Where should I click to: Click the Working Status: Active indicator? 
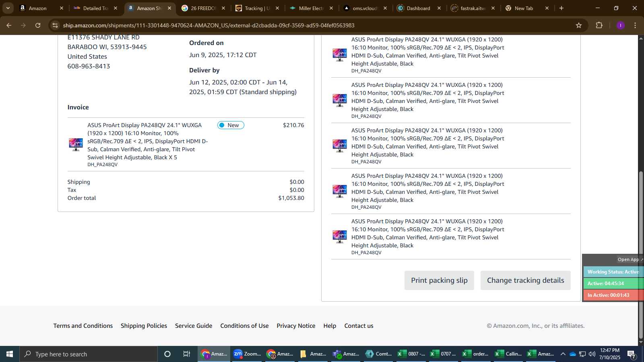613,272
